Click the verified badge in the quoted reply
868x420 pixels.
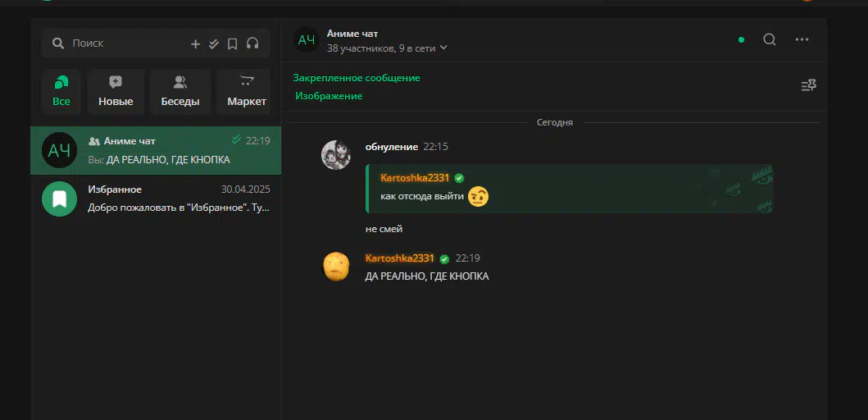pyautogui.click(x=459, y=178)
